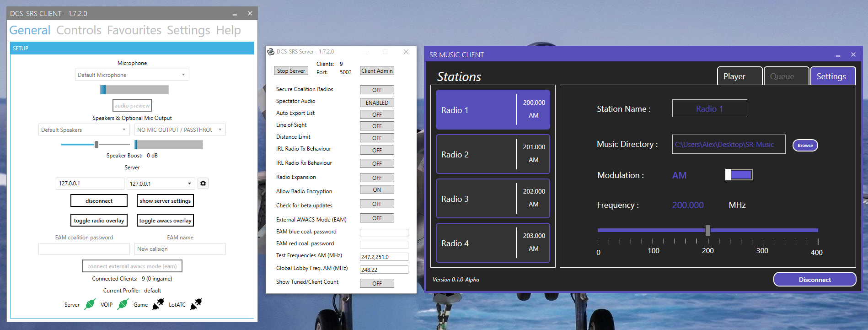Toggle Secure Coalition Radios OFF button
The width and height of the screenshot is (868, 330).
(x=377, y=90)
